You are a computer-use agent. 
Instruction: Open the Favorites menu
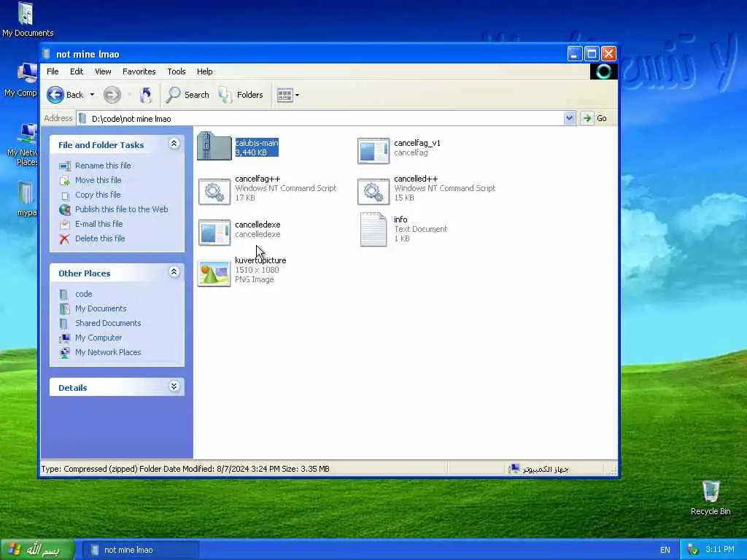pos(139,71)
